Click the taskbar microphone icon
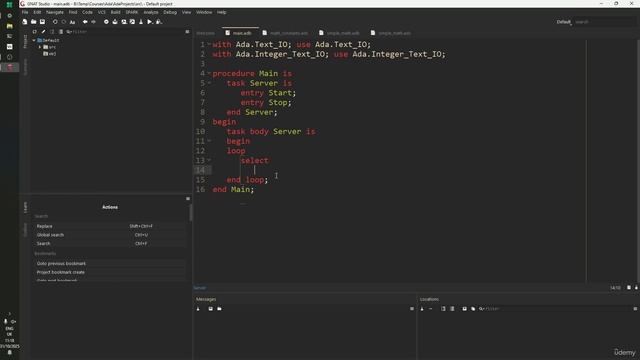 pos(5,322)
